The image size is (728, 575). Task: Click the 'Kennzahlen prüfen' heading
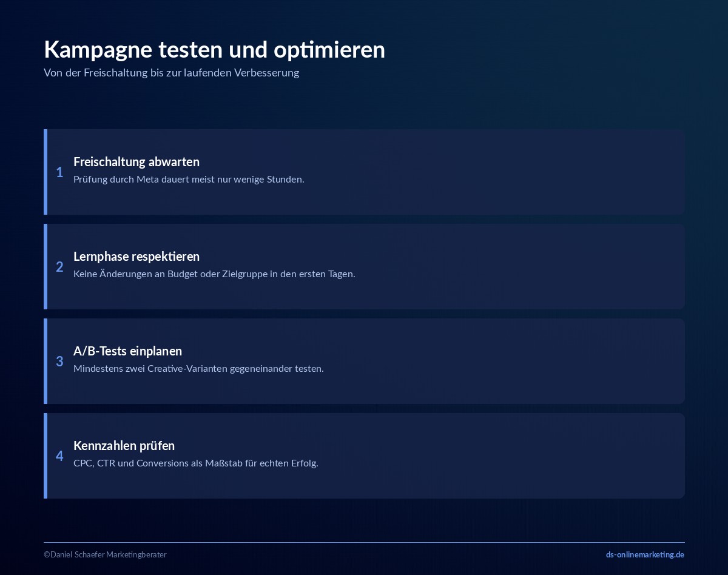tap(124, 446)
